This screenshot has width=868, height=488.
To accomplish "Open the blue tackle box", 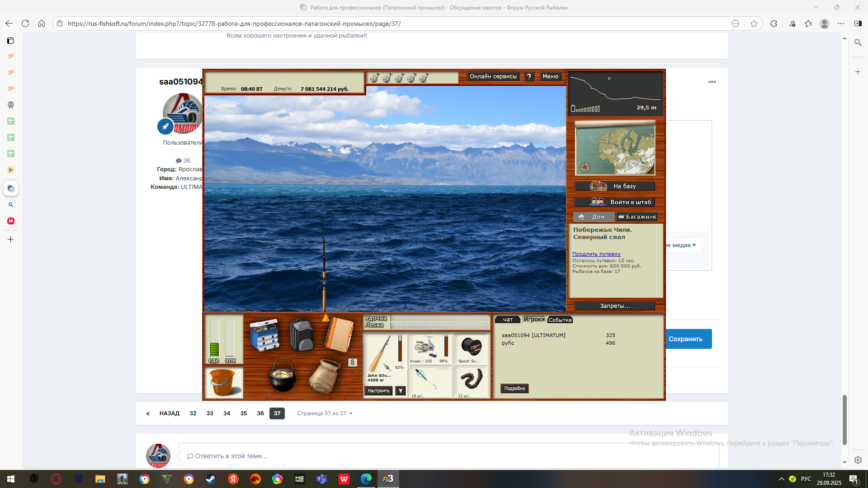I will click(x=264, y=335).
